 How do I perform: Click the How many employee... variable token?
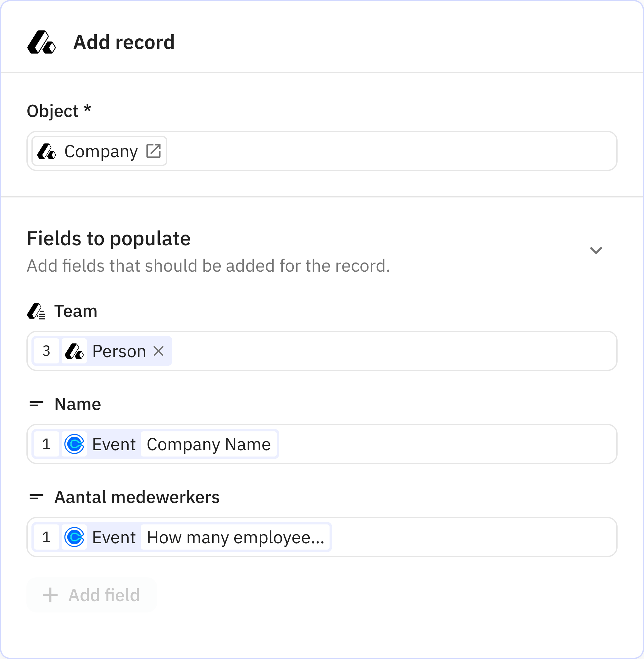tap(236, 537)
